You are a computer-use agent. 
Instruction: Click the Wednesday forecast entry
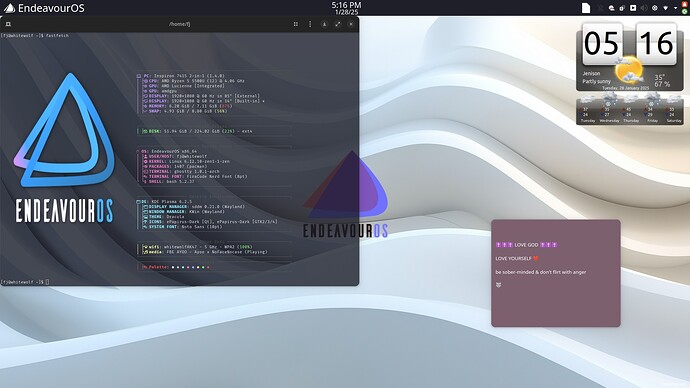point(609,109)
